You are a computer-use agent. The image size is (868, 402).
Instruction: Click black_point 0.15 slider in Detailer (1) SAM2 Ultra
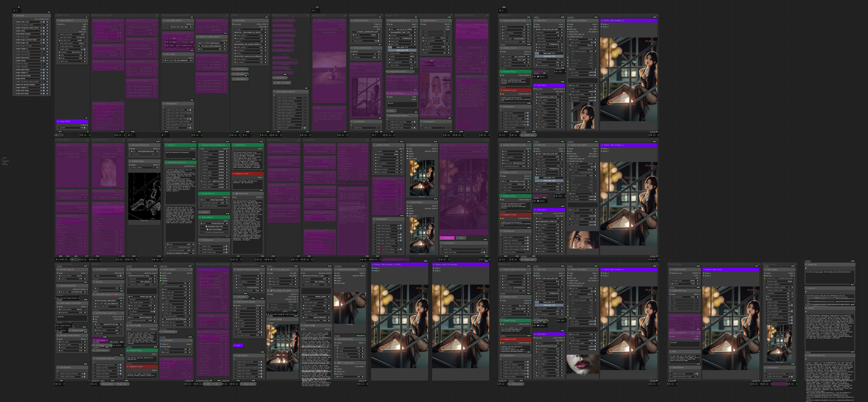pyautogui.click(x=549, y=53)
